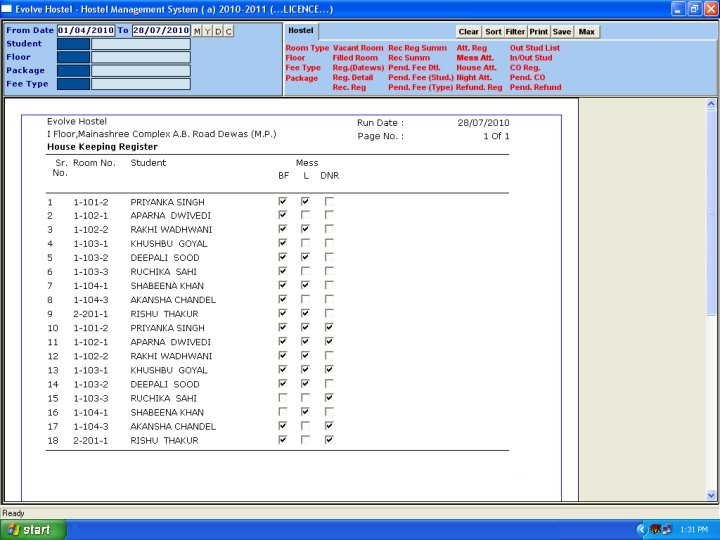Click the Save button
This screenshot has height=540, width=720.
click(x=562, y=32)
